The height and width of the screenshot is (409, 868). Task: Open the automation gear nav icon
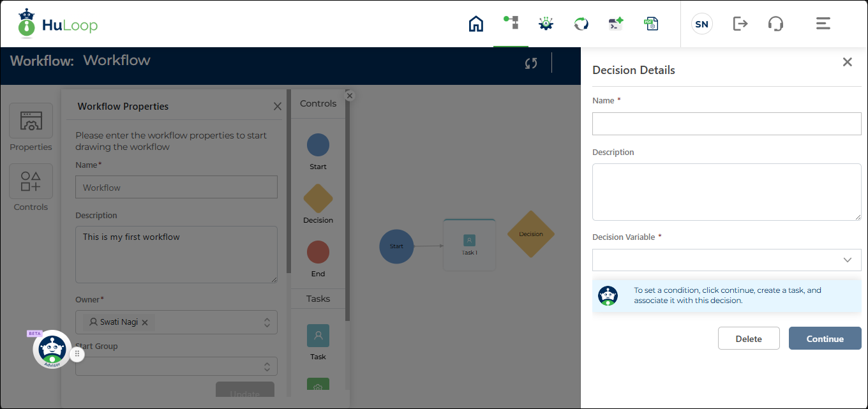546,24
